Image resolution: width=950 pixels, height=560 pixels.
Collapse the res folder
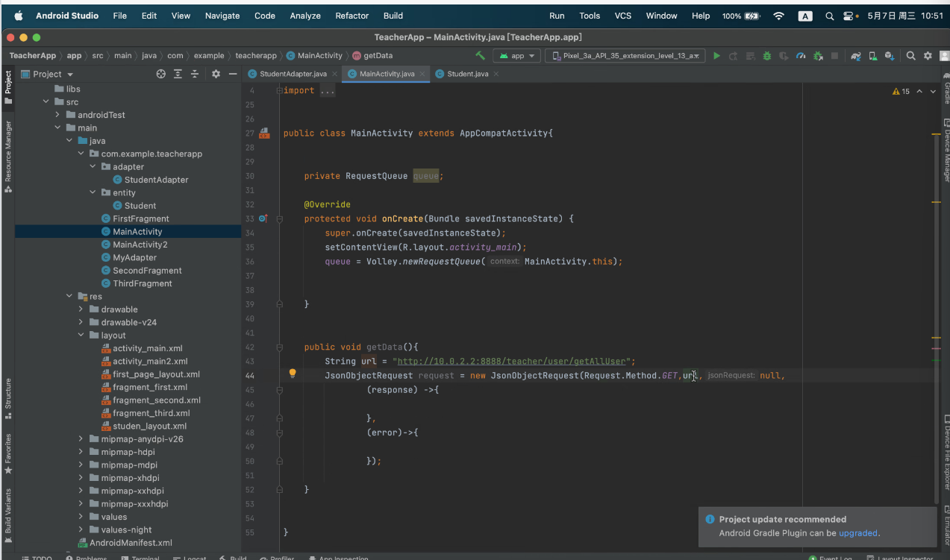pyautogui.click(x=69, y=296)
